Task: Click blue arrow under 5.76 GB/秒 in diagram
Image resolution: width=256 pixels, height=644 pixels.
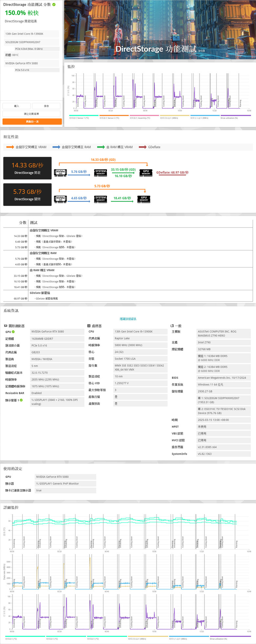Action: pyautogui.click(x=78, y=175)
